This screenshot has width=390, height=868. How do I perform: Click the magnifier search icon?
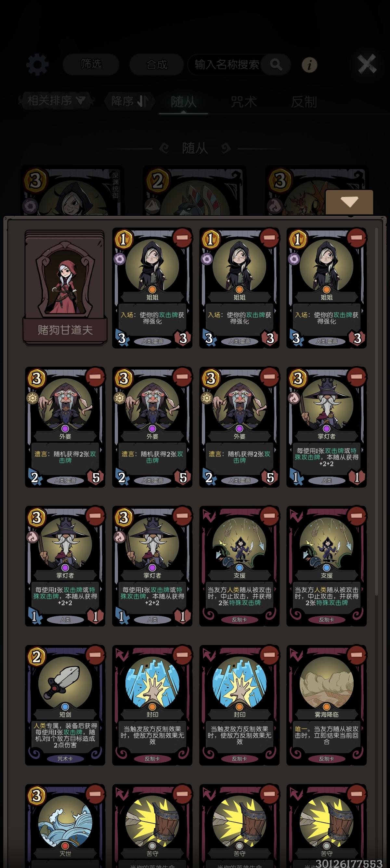(276, 64)
